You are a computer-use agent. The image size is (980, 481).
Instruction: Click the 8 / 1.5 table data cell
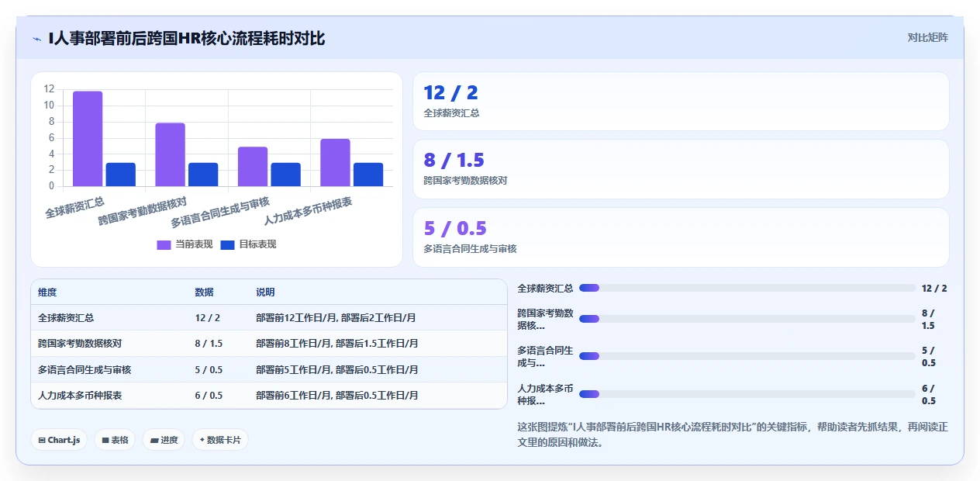click(x=209, y=344)
